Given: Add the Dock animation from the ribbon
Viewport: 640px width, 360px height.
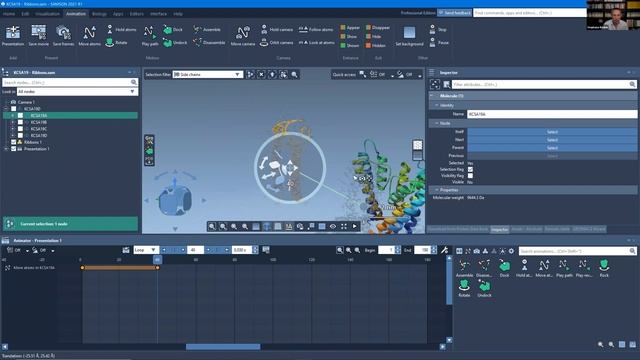Looking at the screenshot, I should 173,29.
